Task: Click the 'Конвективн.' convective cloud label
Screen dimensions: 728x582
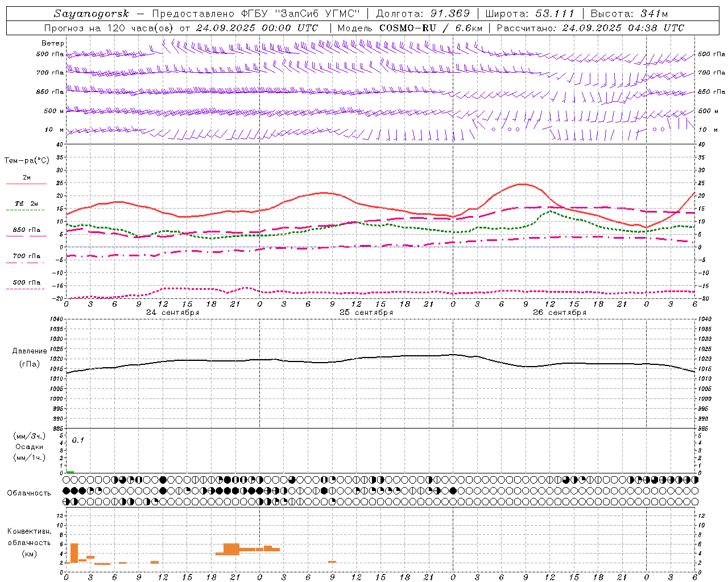Action: coord(30,531)
